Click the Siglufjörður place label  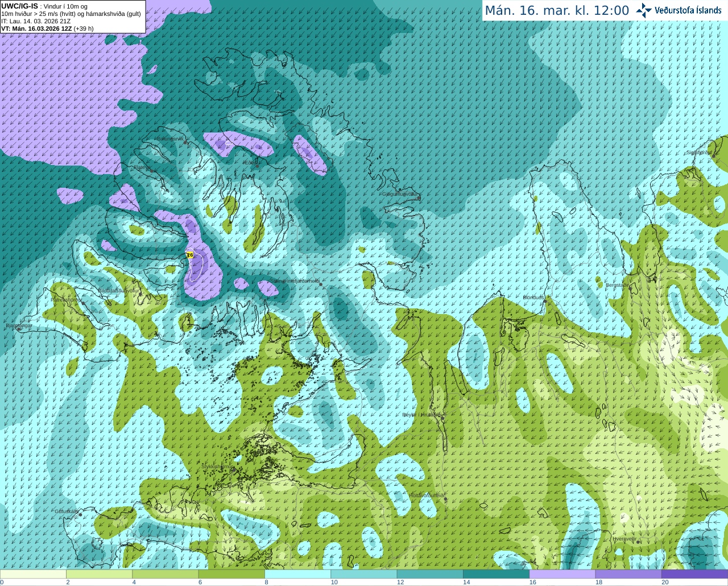(699, 152)
